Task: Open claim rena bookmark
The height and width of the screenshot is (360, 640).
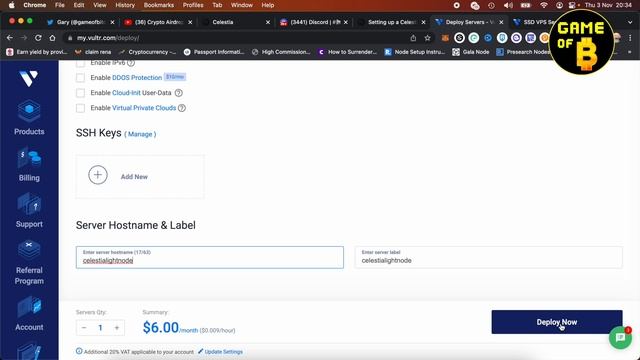Action: click(93, 52)
